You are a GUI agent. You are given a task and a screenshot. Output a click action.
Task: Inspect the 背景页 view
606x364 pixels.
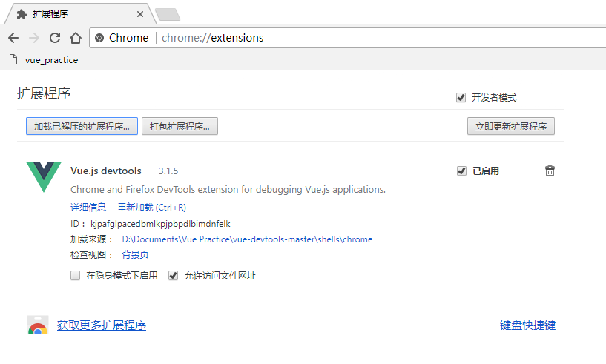[135, 254]
